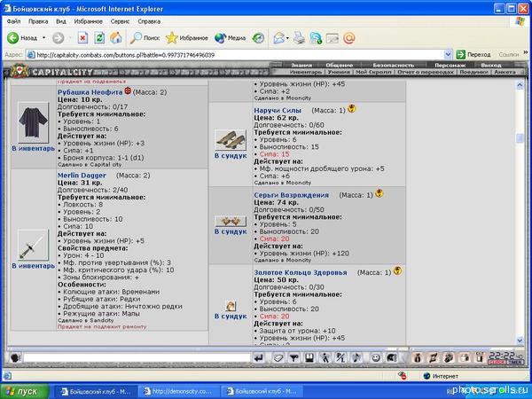Open the Правка menu
532x399 pixels.
pyautogui.click(x=38, y=21)
